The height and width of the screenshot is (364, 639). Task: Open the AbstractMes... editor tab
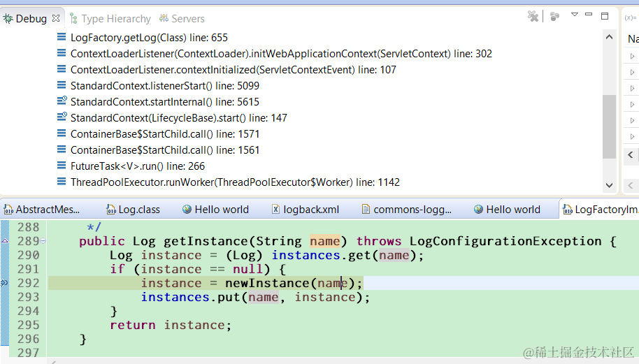(x=41, y=210)
